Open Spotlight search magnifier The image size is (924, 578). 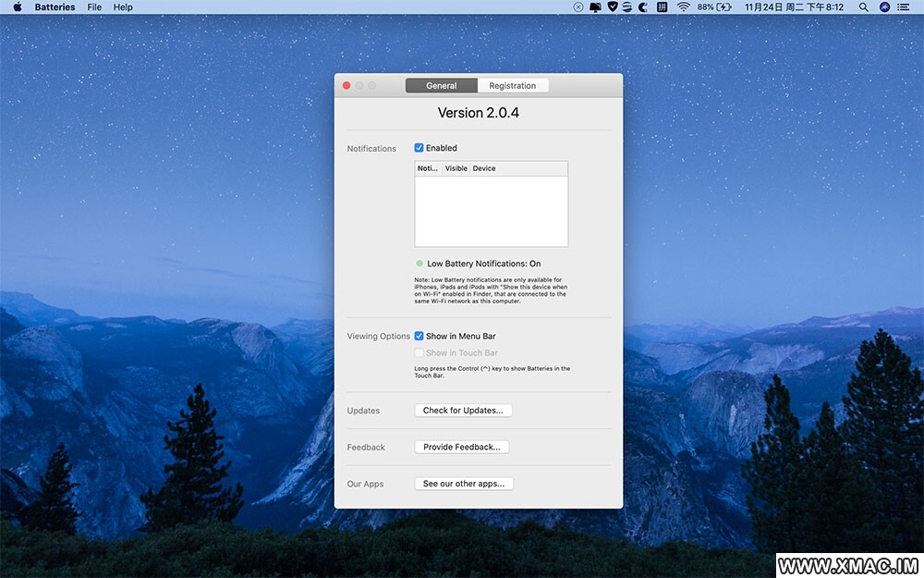click(x=863, y=7)
